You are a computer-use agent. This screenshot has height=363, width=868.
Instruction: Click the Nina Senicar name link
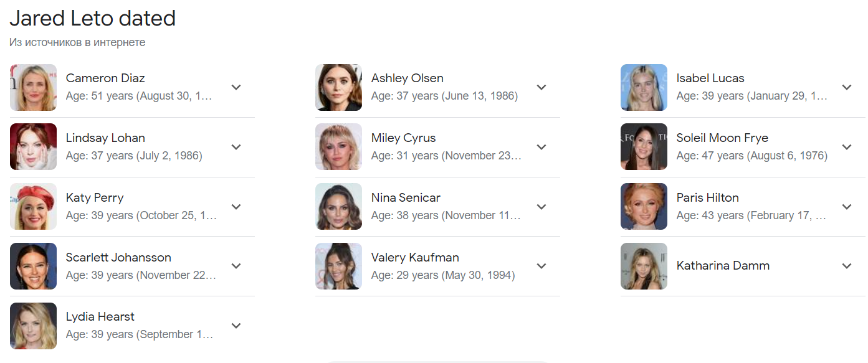406,198
